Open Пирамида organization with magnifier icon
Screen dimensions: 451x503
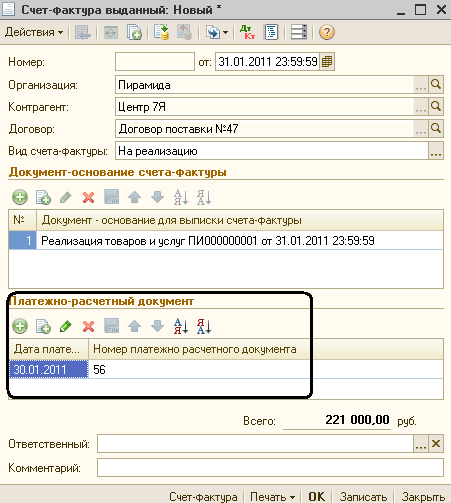pos(436,85)
